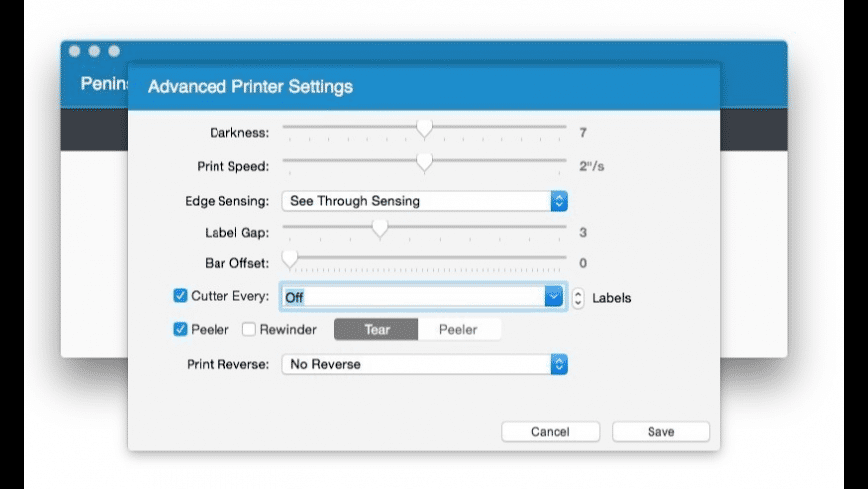
Task: Select the Tear segment
Action: pyautogui.click(x=376, y=329)
